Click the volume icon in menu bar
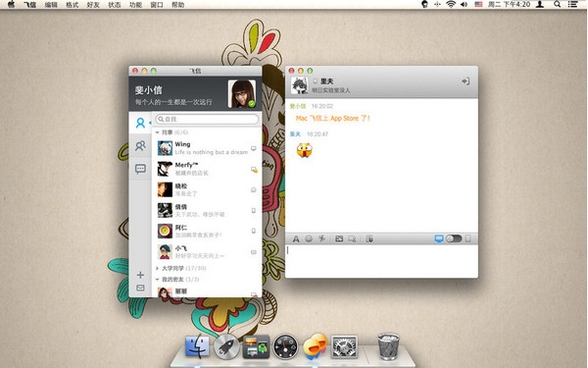Image resolution: width=588 pixels, height=368 pixels. coord(465,5)
